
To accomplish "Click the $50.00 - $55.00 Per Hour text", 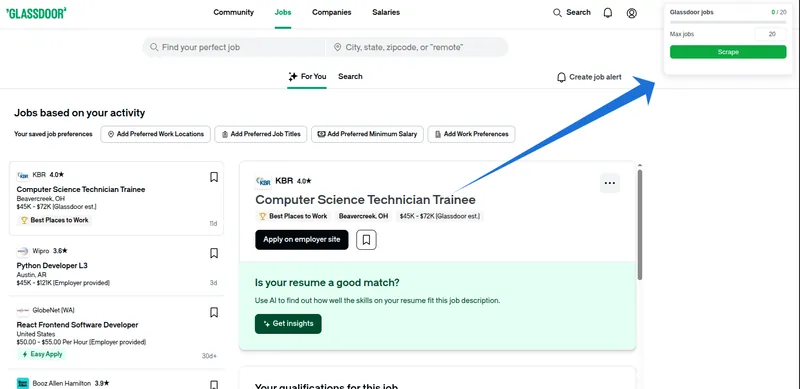I will click(81, 342).
